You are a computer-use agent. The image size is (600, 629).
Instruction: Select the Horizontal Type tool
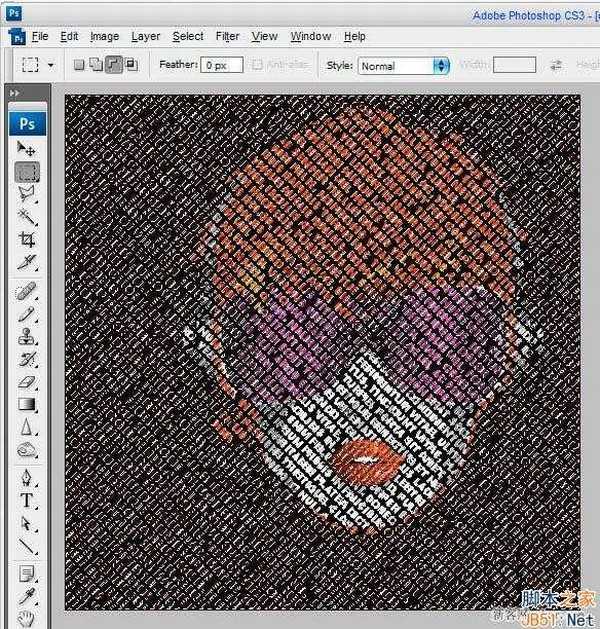click(x=27, y=500)
